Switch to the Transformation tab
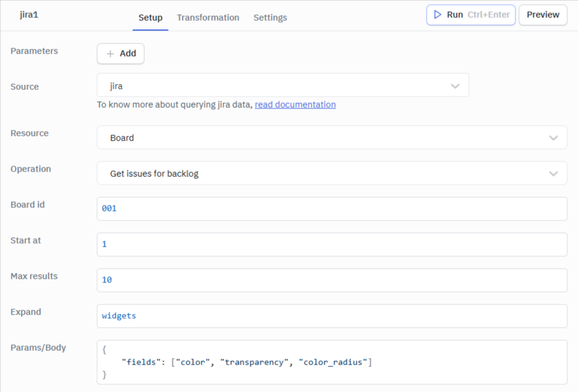This screenshot has height=392, width=578. [x=208, y=18]
